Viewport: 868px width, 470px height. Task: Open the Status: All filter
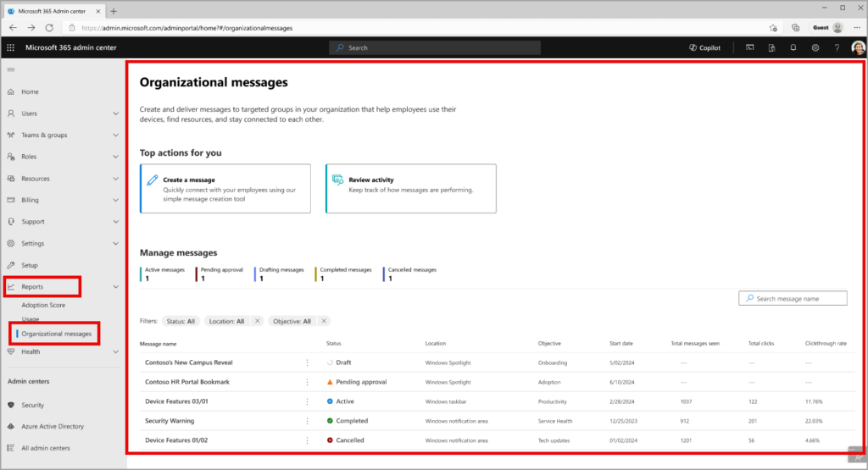coord(181,321)
